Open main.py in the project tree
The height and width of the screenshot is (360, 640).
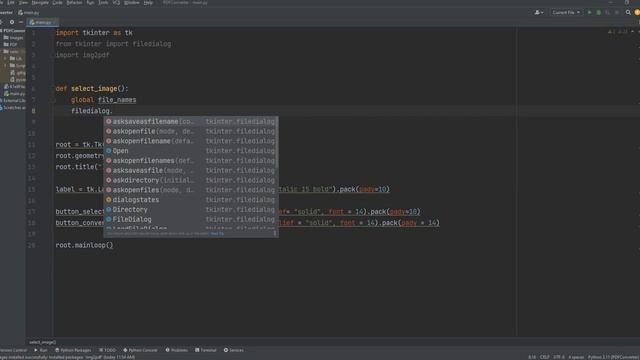point(15,94)
